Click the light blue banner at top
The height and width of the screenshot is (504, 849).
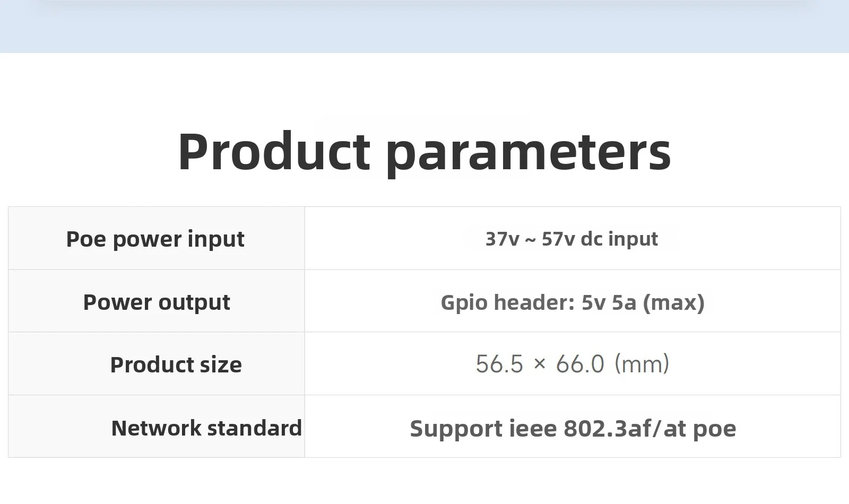[424, 27]
